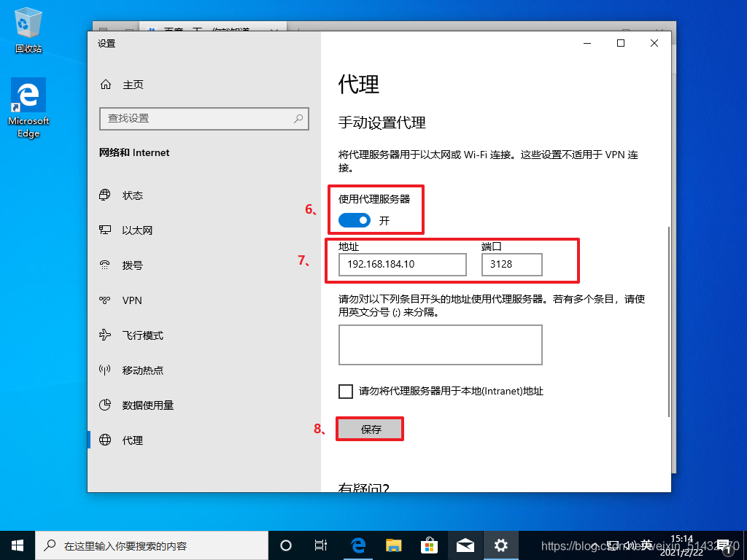Open Cortana circle icon on taskbar
The width and height of the screenshot is (747, 560).
286,545
